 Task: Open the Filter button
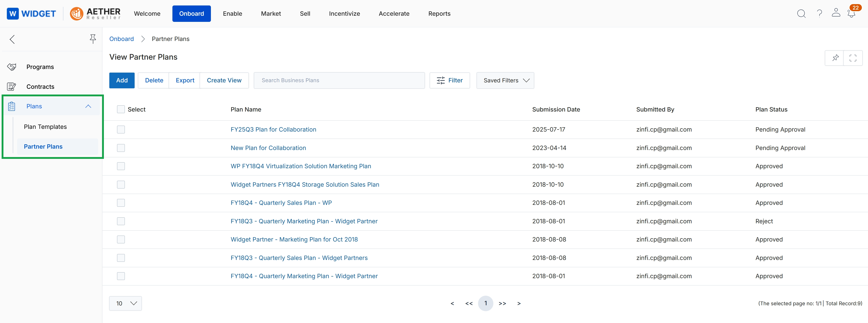450,81
